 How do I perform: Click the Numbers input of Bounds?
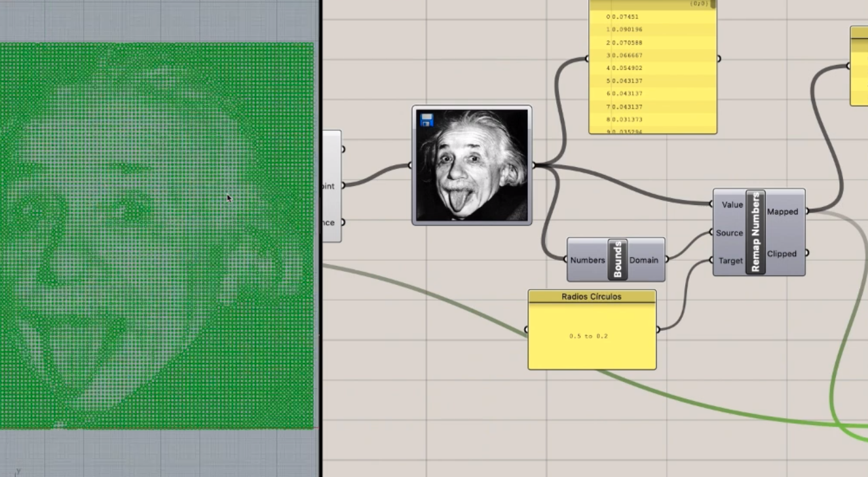[588, 260]
